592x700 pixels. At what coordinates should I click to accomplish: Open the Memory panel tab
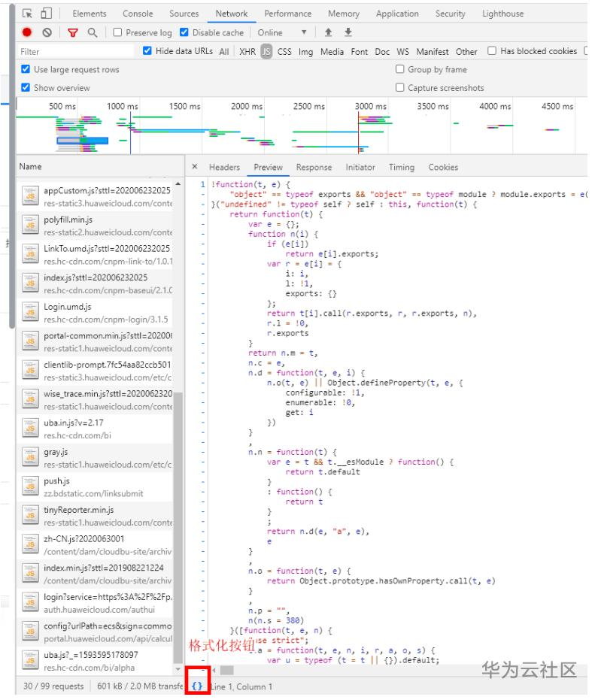point(344,14)
